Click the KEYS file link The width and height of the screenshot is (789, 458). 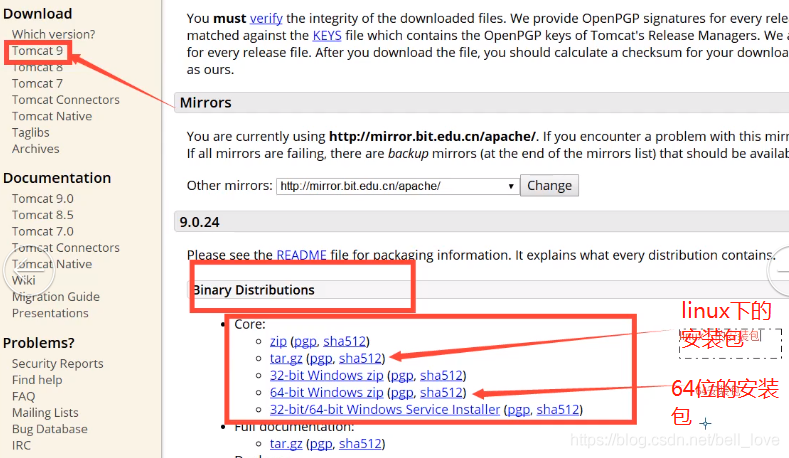(327, 34)
